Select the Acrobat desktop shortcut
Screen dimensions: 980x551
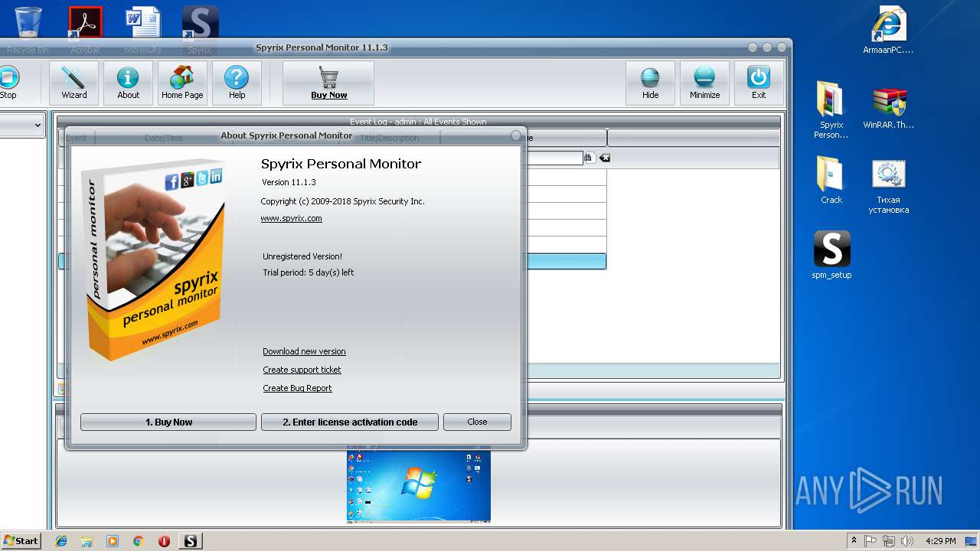point(85,31)
